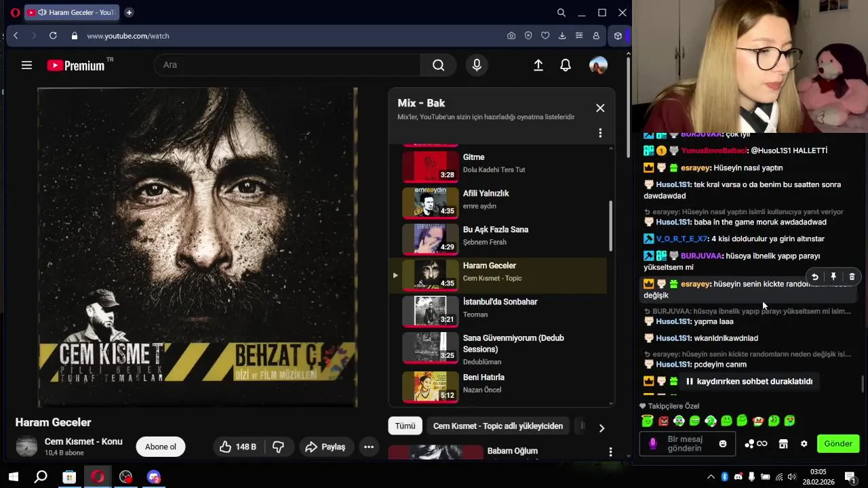The height and width of the screenshot is (488, 868).
Task: Close the Mix - Bak playlist panel
Action: (600, 108)
